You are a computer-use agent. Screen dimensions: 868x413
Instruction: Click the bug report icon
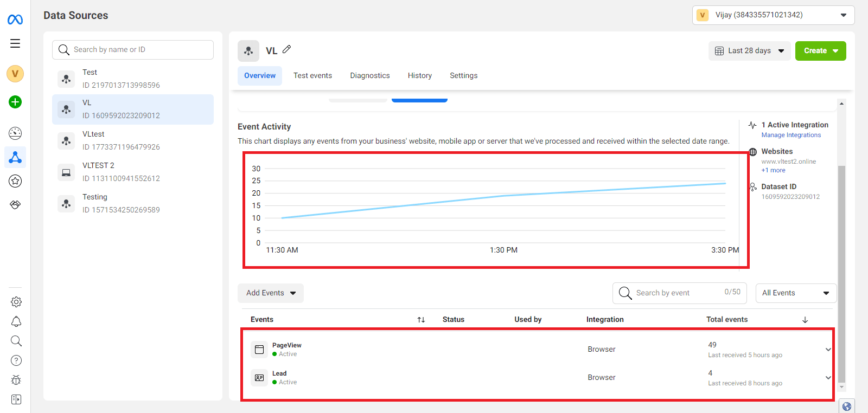click(x=16, y=380)
